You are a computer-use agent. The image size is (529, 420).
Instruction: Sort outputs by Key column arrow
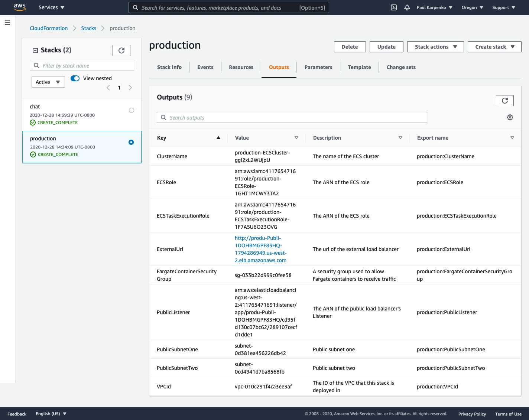pyautogui.click(x=218, y=138)
